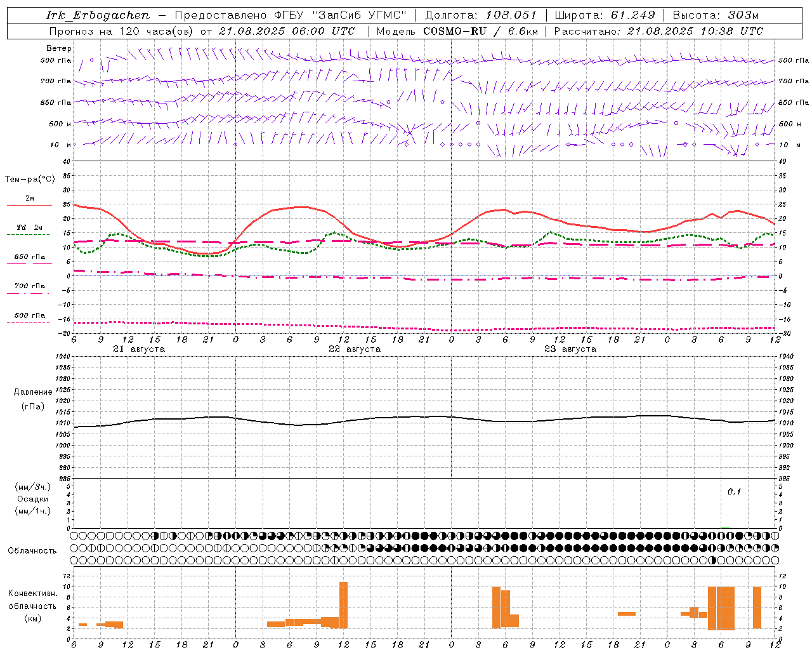Click the 'Конвективн.' convective cloud label
812x650 pixels.
click(x=32, y=594)
